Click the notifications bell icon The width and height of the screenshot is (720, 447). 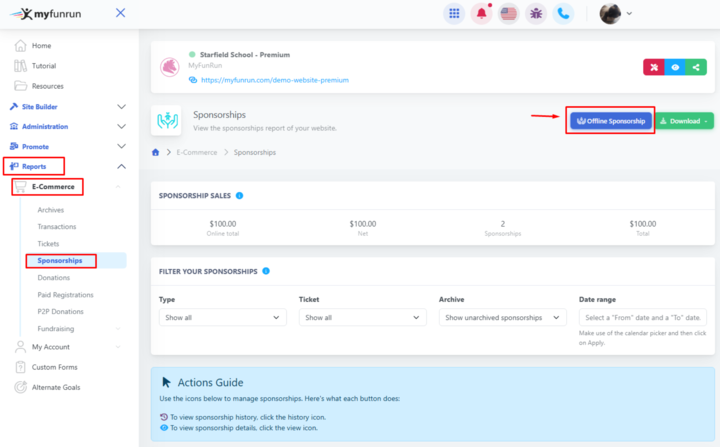(482, 14)
